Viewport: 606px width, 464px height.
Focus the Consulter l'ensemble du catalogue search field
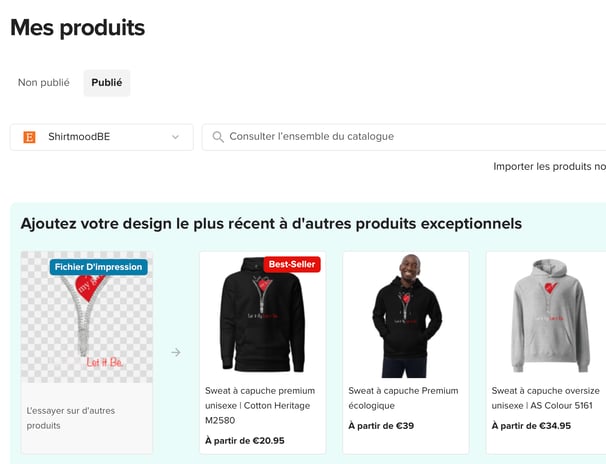coord(400,137)
